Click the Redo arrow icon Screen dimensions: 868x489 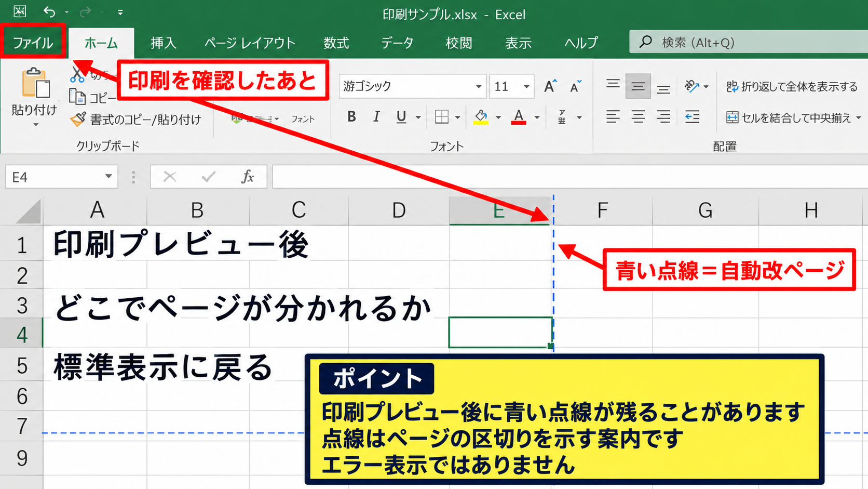[85, 11]
